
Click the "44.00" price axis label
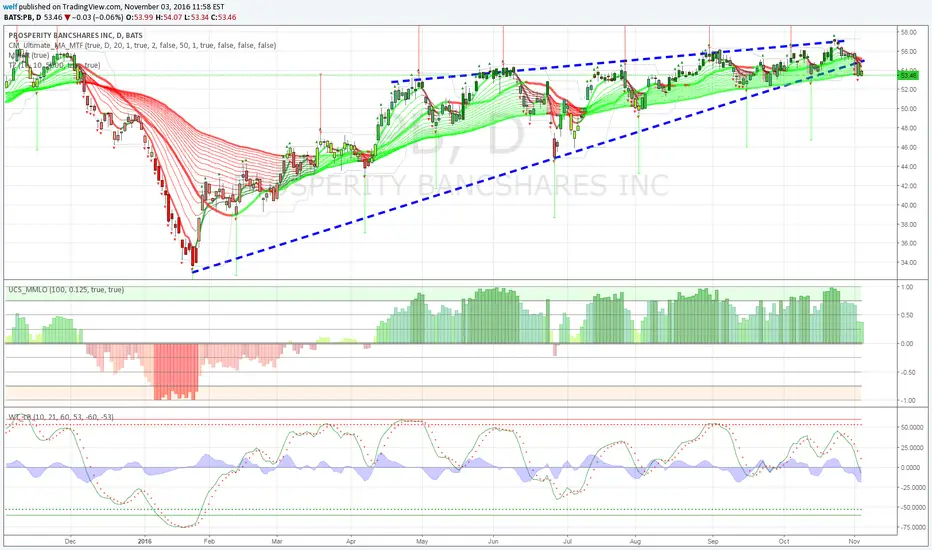[908, 166]
